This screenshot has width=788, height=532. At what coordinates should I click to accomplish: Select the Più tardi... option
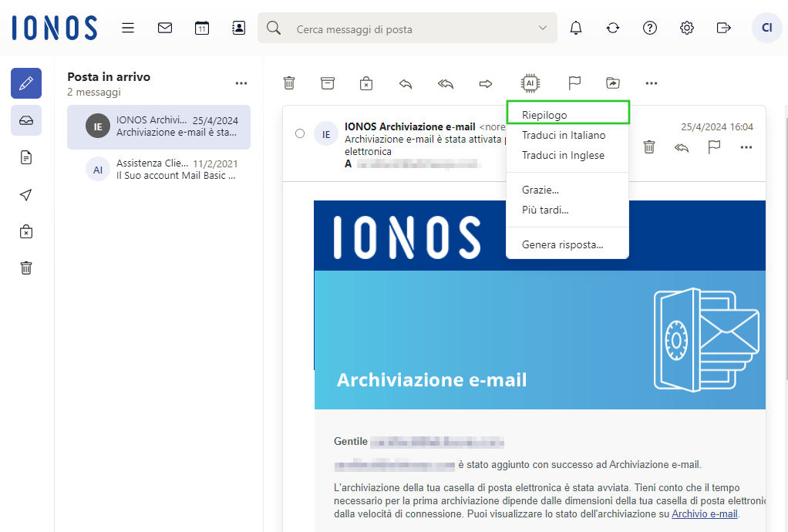tap(568, 210)
